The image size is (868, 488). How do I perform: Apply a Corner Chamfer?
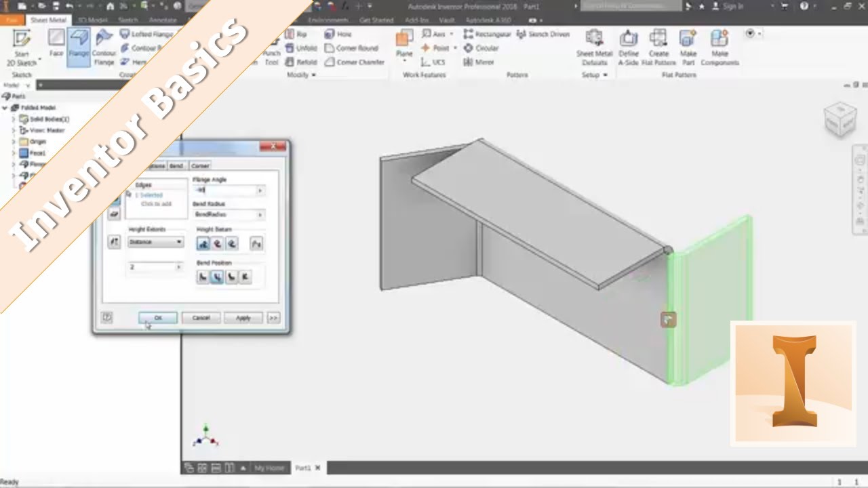pos(355,62)
